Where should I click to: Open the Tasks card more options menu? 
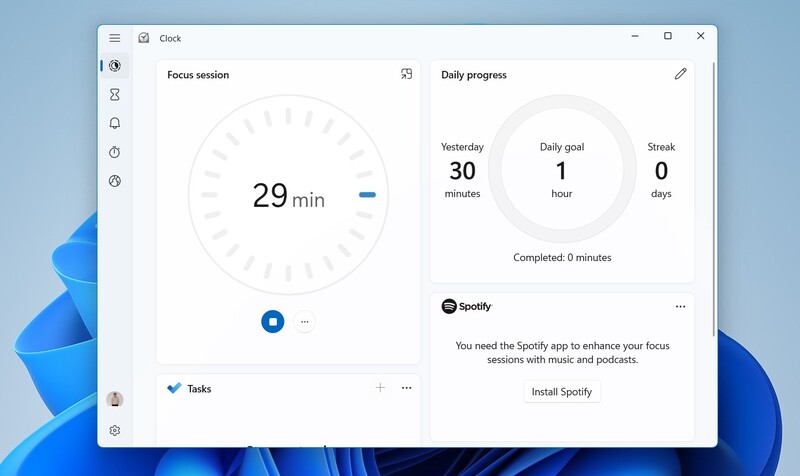pyautogui.click(x=407, y=388)
